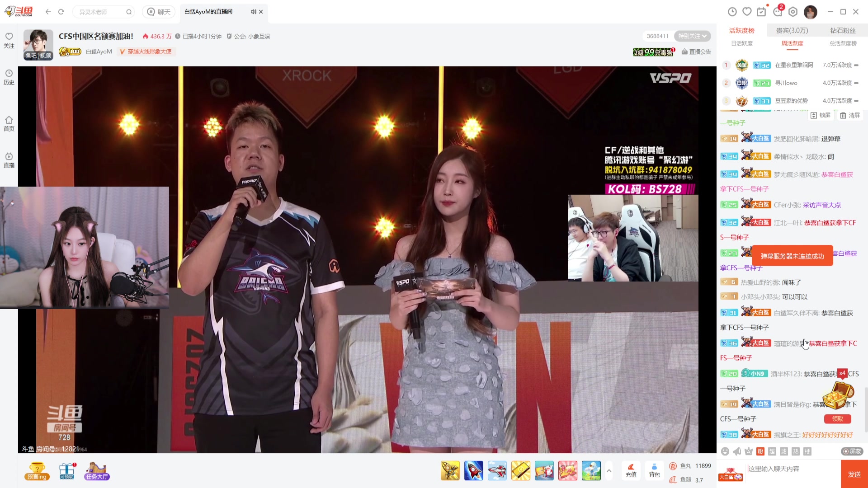
Task: Toggle the 粉 fan badge option
Action: pyautogui.click(x=760, y=451)
